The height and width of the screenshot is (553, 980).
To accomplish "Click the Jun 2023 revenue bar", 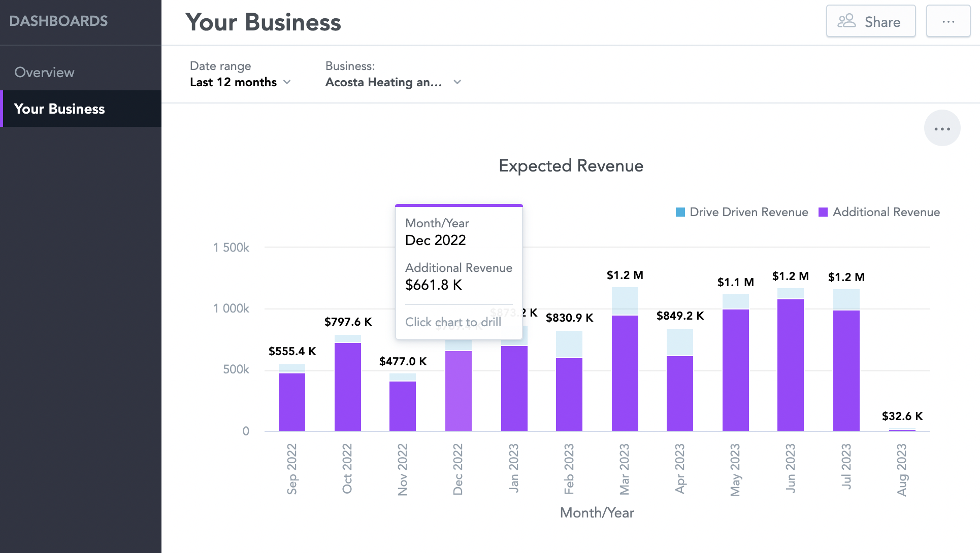I will click(x=790, y=365).
